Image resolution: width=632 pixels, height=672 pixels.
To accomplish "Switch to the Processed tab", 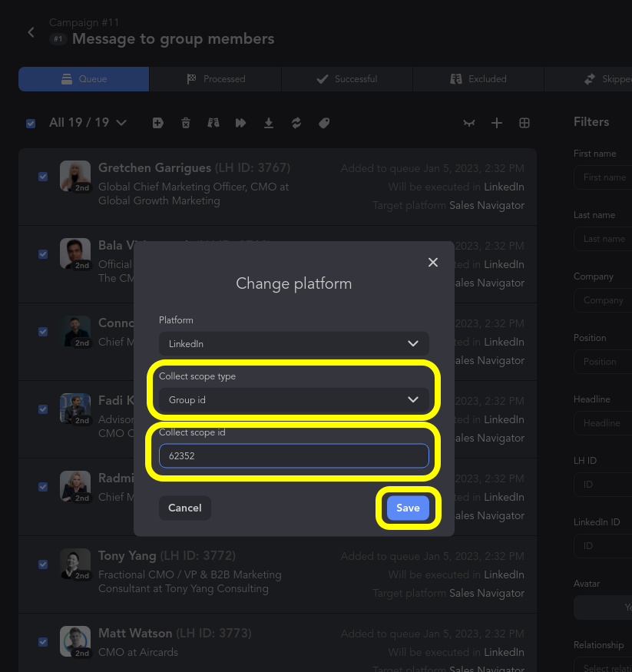I will (215, 79).
